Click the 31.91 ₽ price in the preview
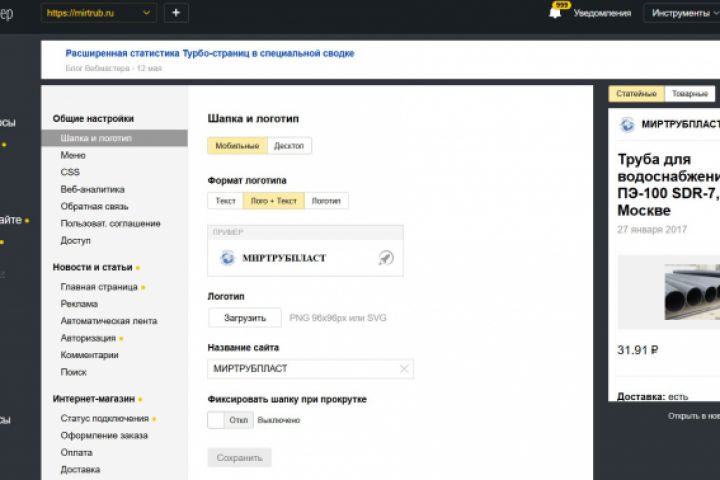Screen dimensions: 720x480 pos(637,350)
